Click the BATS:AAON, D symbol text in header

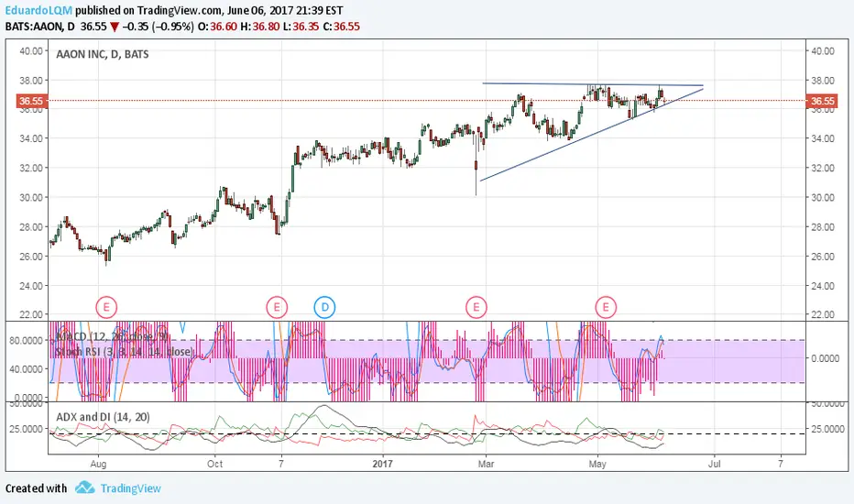pos(40,27)
